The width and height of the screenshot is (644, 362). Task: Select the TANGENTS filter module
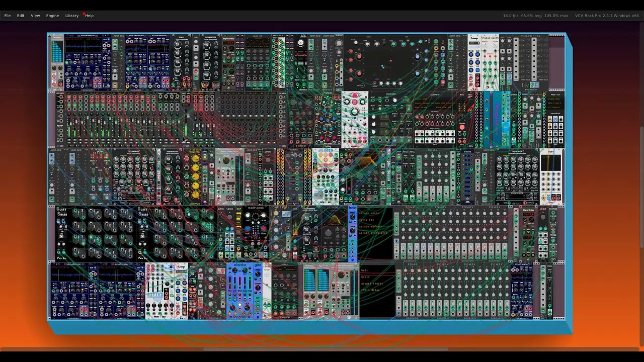click(x=310, y=234)
